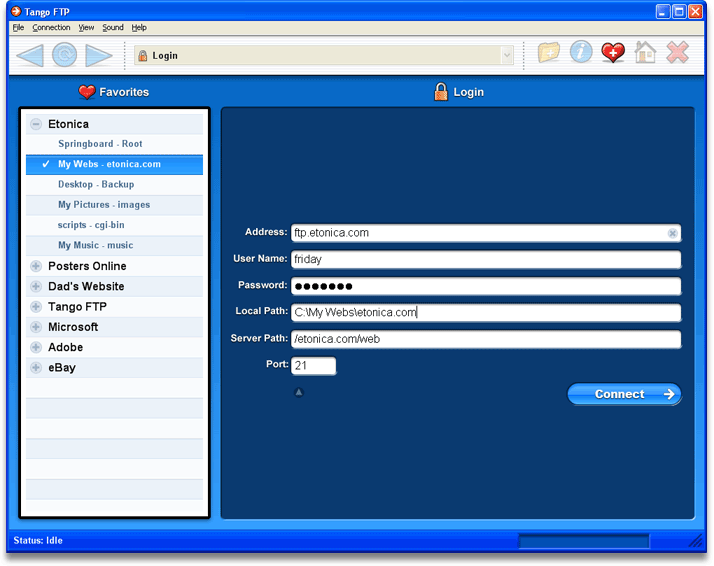Viewport: 714px width, 566px height.
Task: Click the Server Path input field
Action: 486,339
